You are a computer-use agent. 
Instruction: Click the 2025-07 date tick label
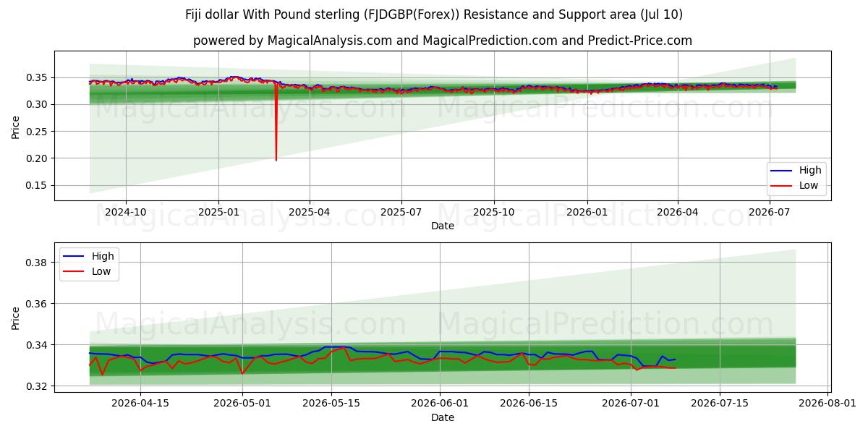401,211
